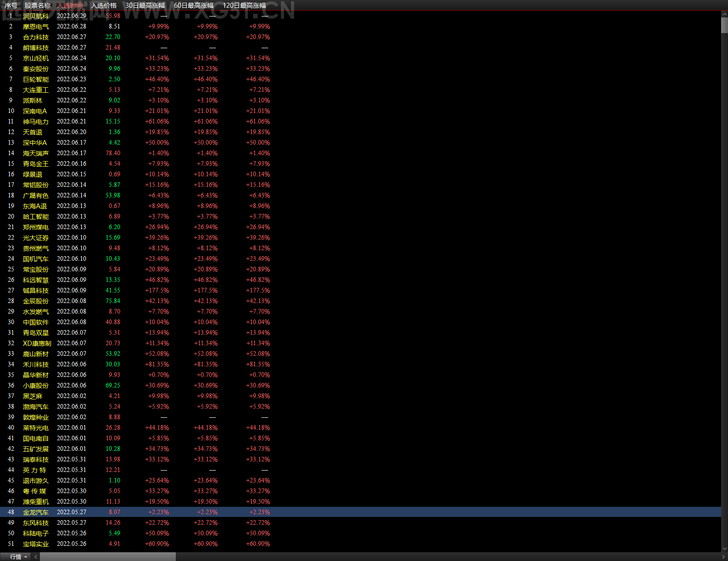
Task: Sort by the 序号 column header
Action: pos(11,6)
